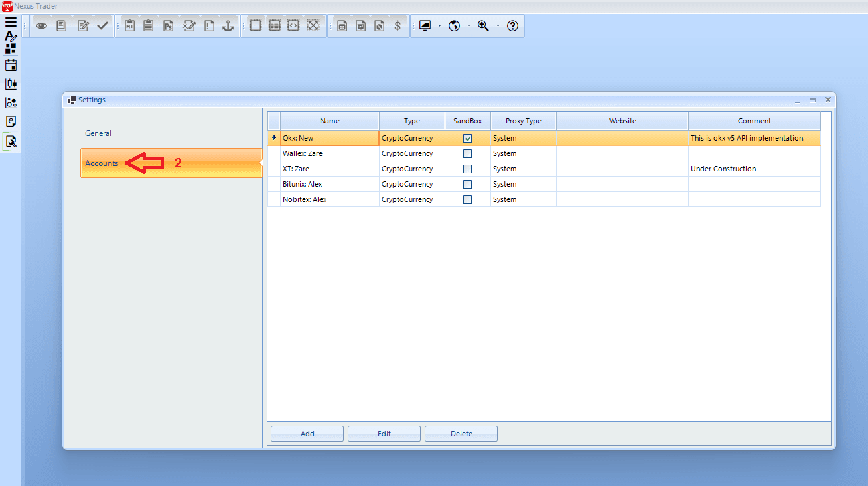The height and width of the screenshot is (486, 868).
Task: Open the dropdown arrow next to globe icon
Action: pyautogui.click(x=469, y=26)
